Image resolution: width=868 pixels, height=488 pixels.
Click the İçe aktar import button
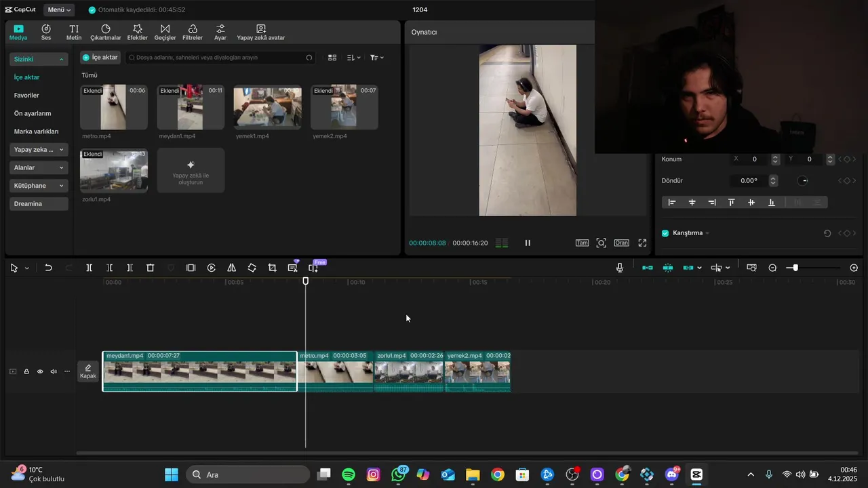click(100, 58)
